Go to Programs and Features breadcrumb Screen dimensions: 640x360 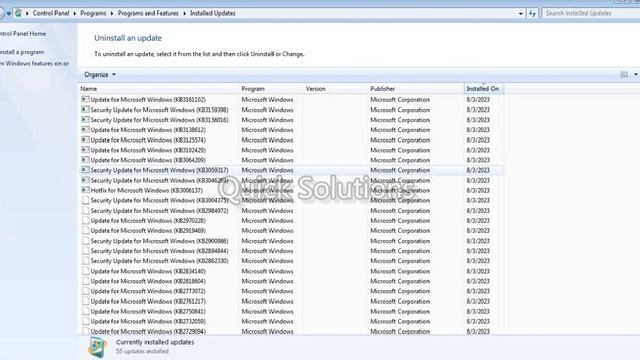point(148,13)
